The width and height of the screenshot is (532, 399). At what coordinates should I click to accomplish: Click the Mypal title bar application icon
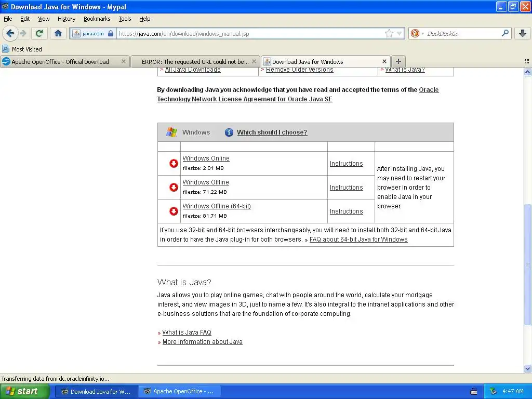coord(5,6)
